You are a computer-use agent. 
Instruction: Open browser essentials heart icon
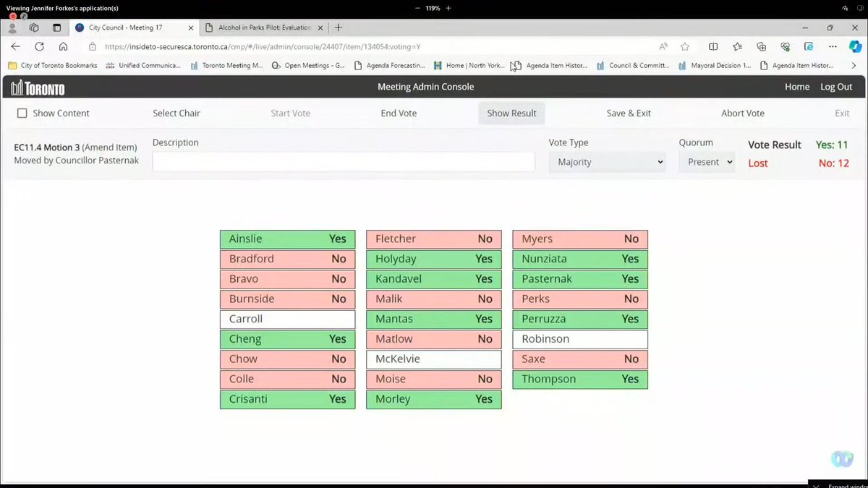coord(785,46)
